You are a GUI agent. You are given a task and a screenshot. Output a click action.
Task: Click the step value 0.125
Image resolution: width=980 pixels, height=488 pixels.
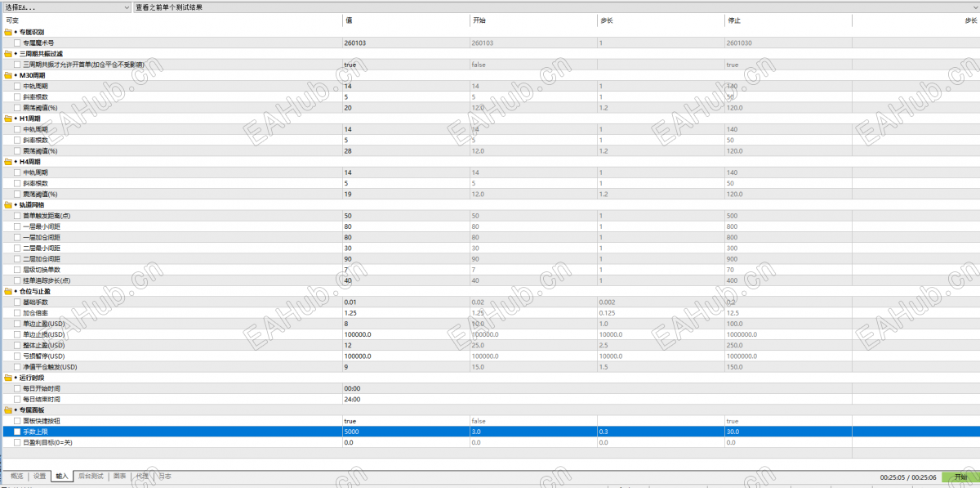click(608, 312)
